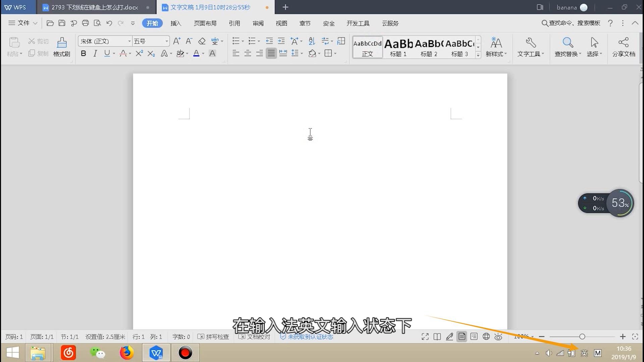Click the increase indent icon
This screenshot has width=644, height=362.
coord(281,41)
